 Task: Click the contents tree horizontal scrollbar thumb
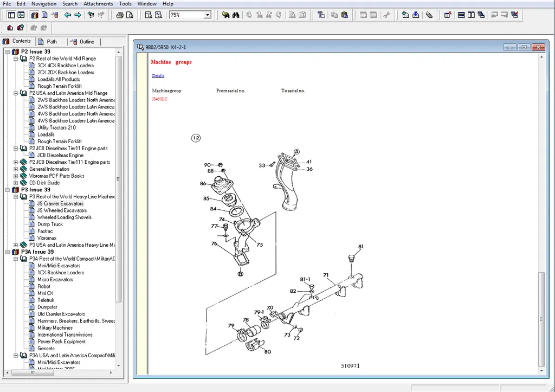click(33, 373)
